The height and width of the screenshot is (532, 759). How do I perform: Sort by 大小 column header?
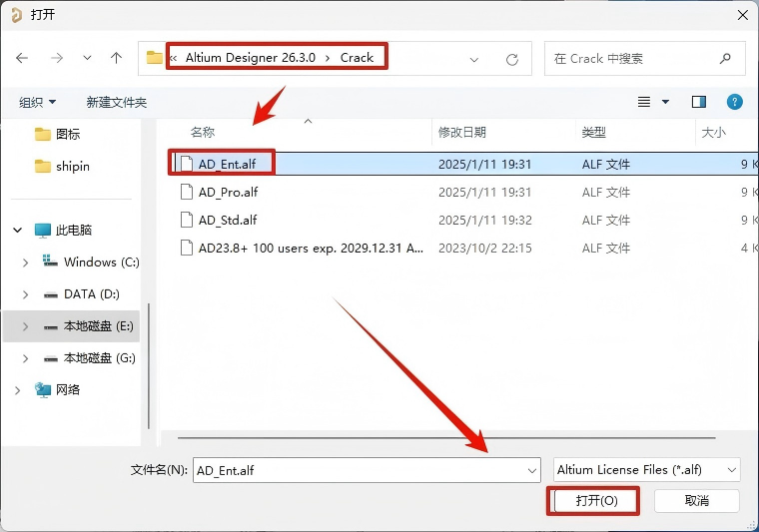coord(713,132)
